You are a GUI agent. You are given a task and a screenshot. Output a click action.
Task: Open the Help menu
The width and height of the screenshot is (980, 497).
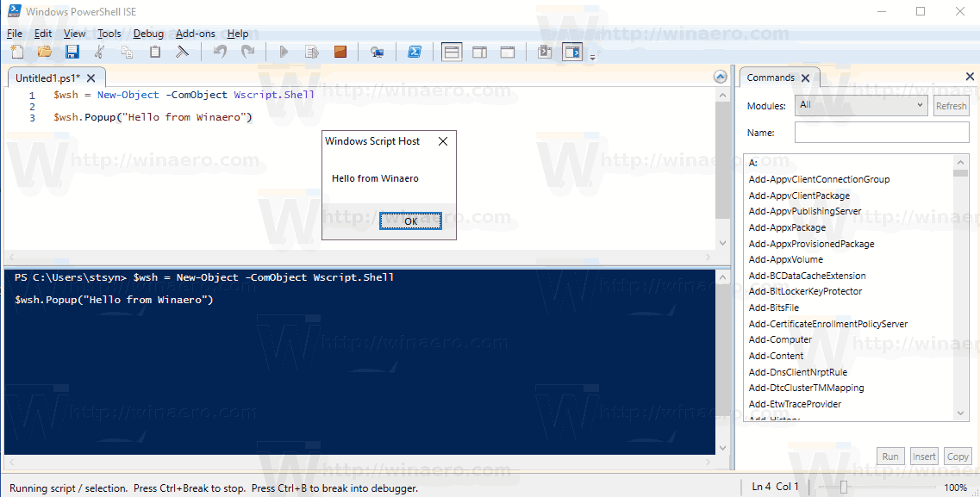238,34
